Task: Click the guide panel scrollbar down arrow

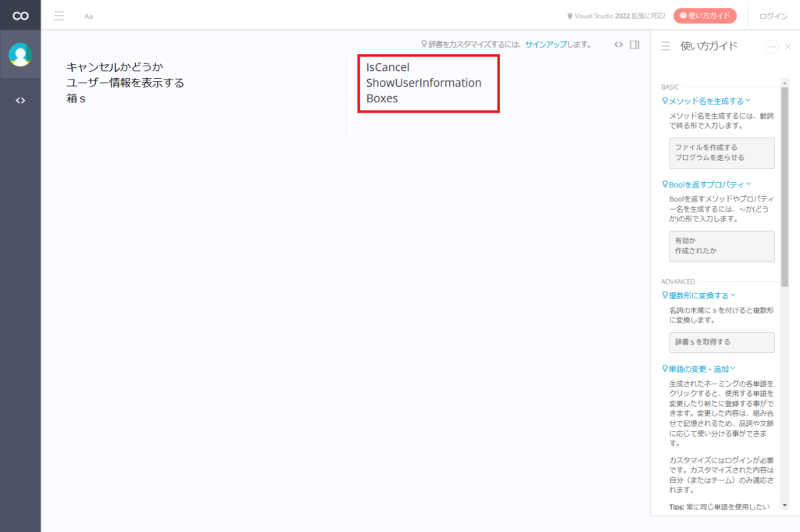Action: coord(784,505)
